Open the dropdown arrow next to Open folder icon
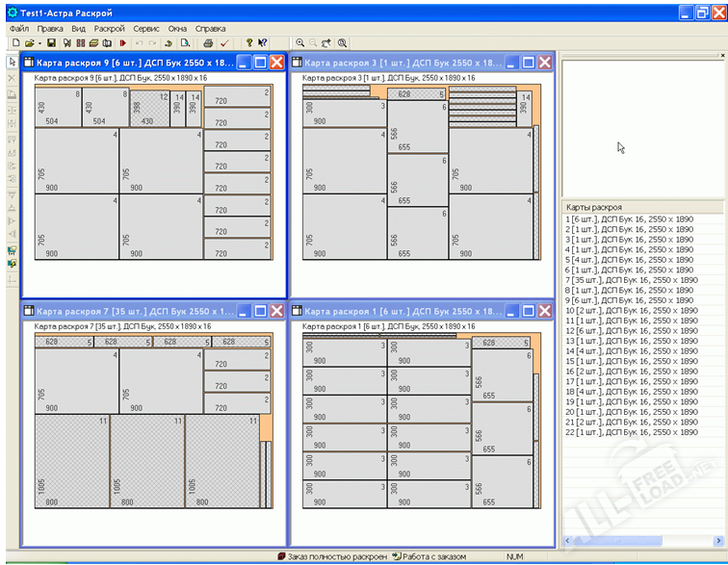 tap(39, 43)
